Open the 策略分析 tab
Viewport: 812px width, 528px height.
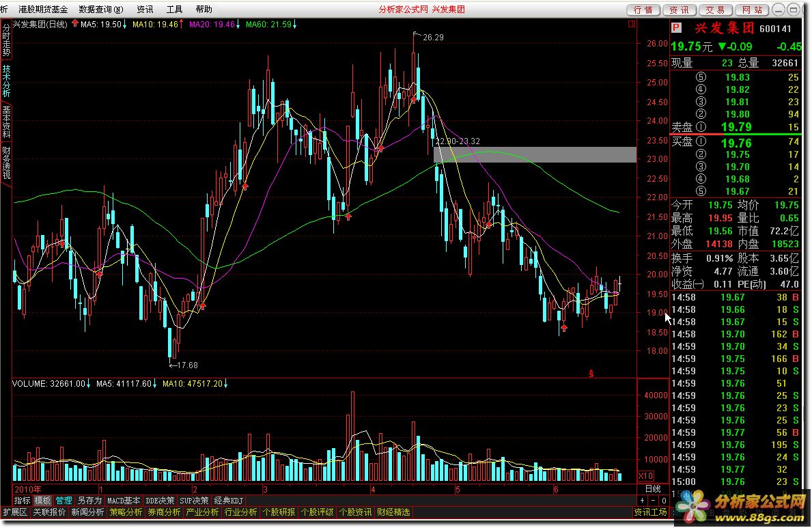126,512
